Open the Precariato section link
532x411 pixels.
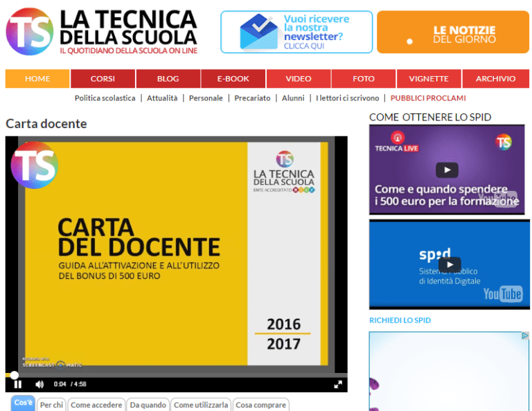[x=252, y=98]
